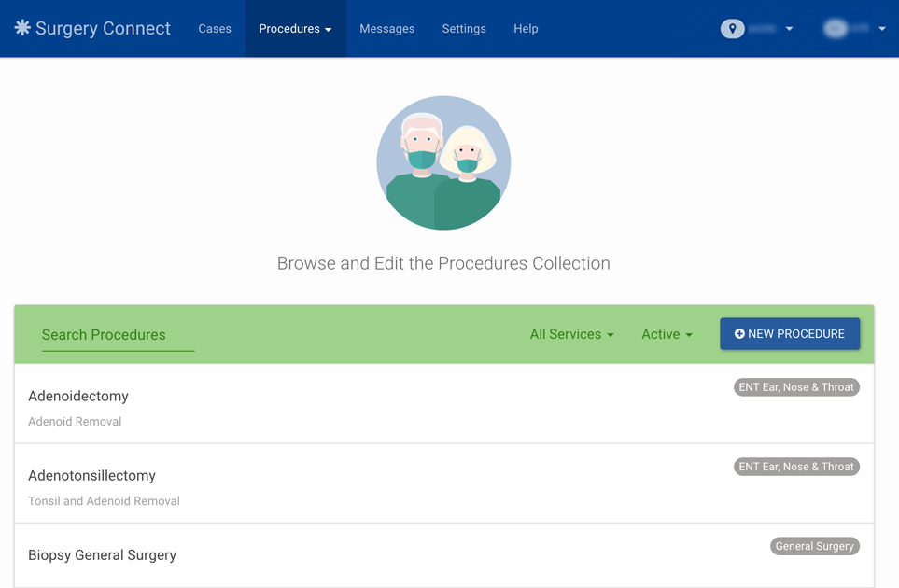This screenshot has width=899, height=588.
Task: Click the location pin icon in navbar
Action: point(732,29)
